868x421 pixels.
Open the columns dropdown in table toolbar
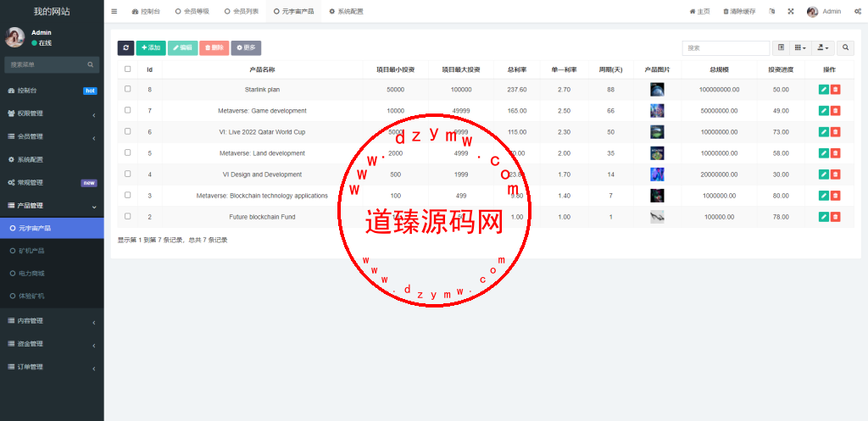800,48
